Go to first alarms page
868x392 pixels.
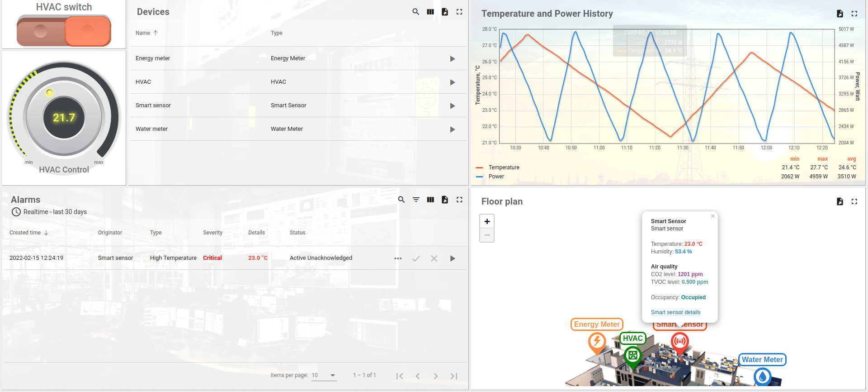point(400,376)
